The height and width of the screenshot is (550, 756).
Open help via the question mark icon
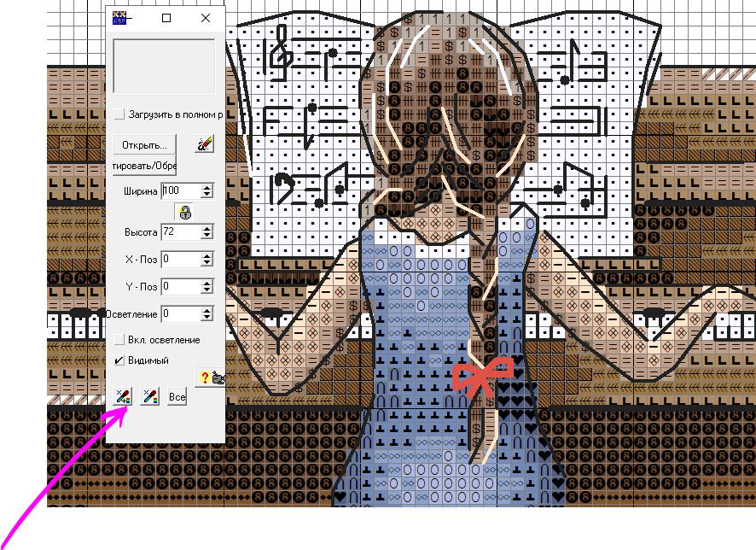[x=209, y=377]
